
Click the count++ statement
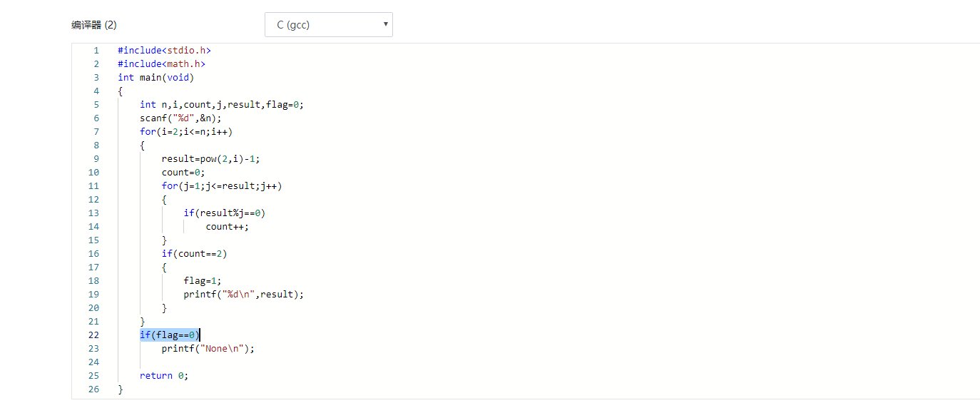(x=227, y=227)
